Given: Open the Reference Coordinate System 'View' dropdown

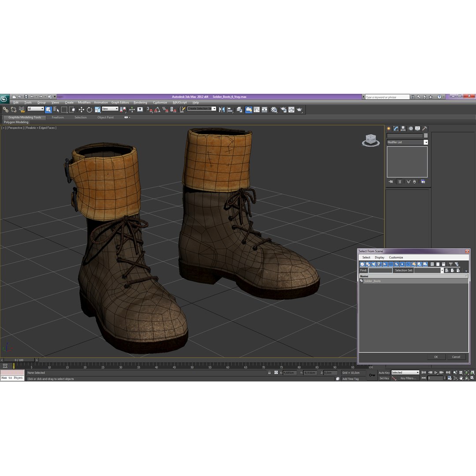Looking at the screenshot, I should coord(110,109).
